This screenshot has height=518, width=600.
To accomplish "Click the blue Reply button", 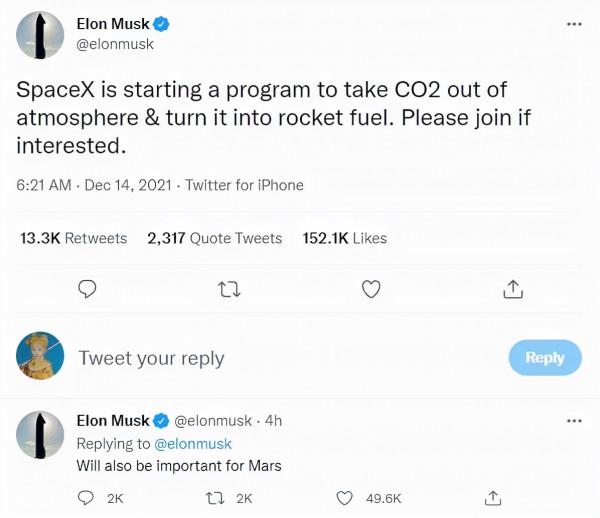I will (x=544, y=357).
